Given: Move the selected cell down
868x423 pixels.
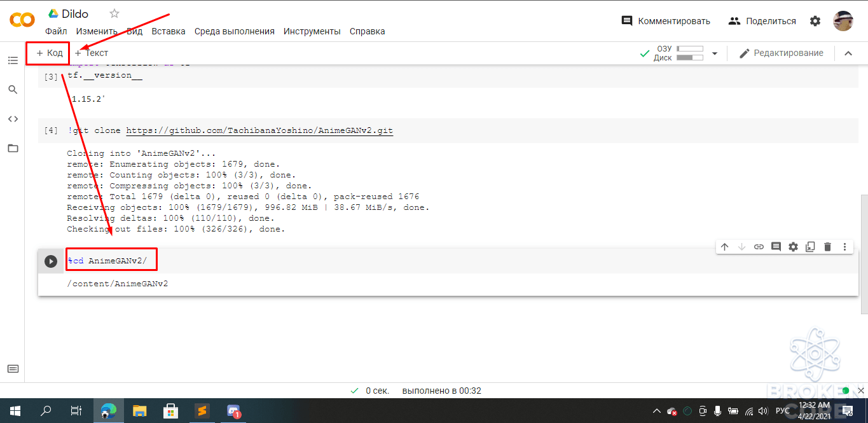Looking at the screenshot, I should click(741, 247).
